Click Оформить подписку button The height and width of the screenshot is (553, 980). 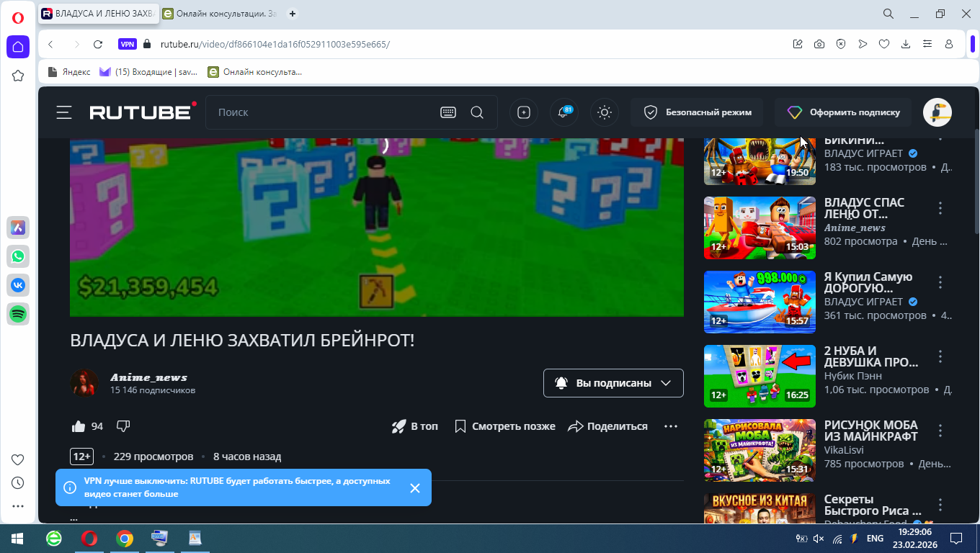click(x=844, y=112)
